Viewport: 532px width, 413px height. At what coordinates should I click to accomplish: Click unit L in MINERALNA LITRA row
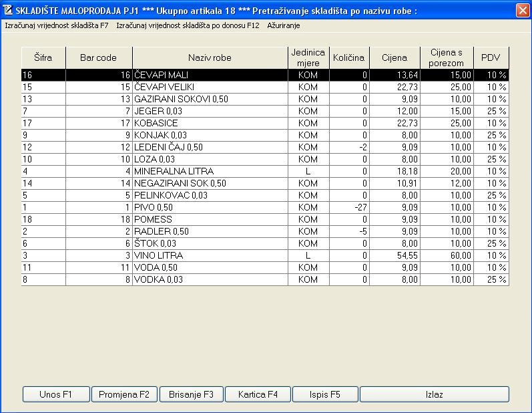[308, 172]
